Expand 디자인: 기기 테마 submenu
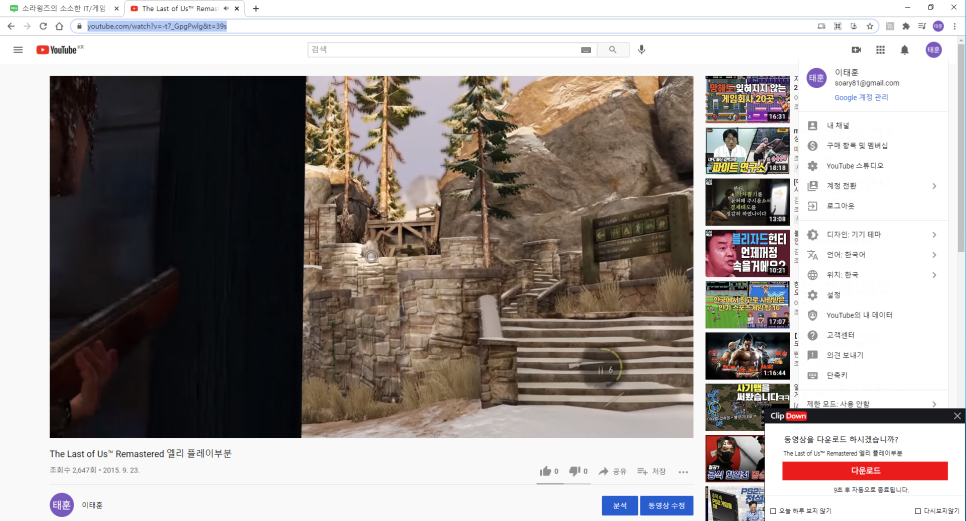 coord(872,235)
